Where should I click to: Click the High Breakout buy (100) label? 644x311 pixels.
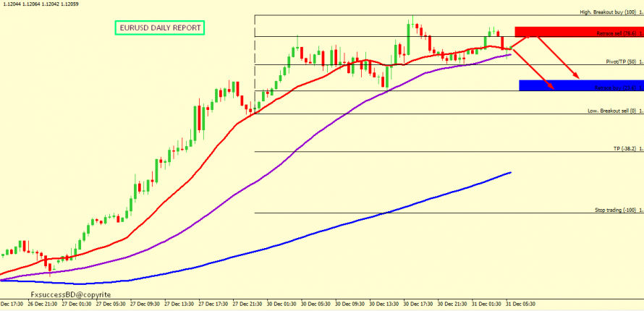click(x=611, y=12)
